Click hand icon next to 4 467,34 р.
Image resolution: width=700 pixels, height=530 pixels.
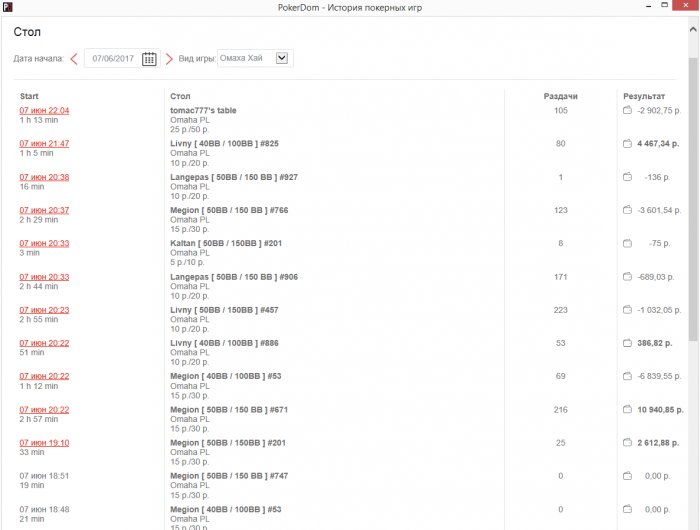click(x=627, y=143)
